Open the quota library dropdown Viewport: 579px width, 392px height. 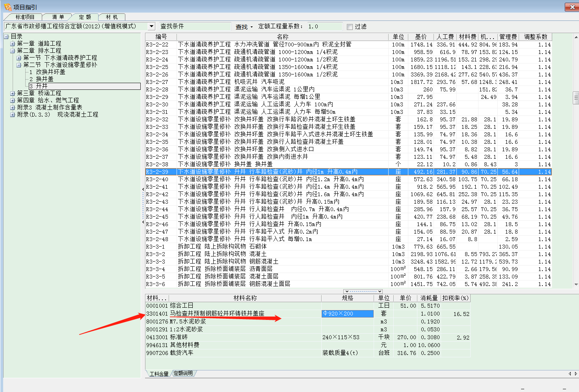pos(151,26)
